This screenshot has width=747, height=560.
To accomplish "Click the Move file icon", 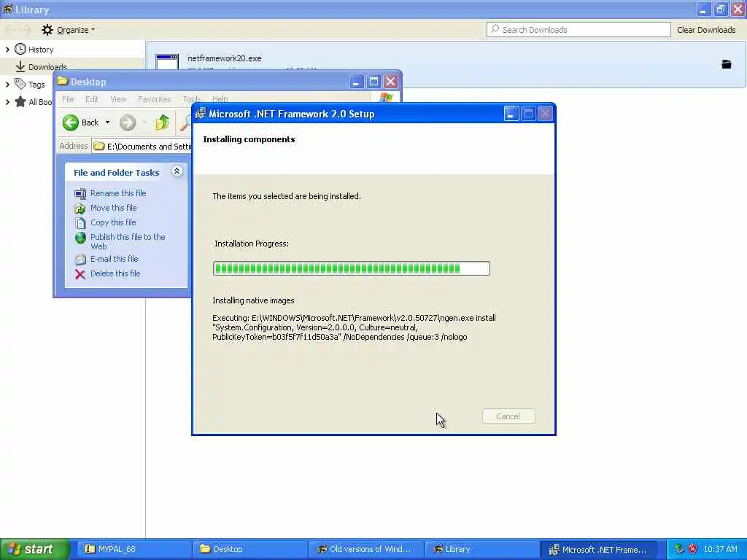I will pyautogui.click(x=80, y=208).
